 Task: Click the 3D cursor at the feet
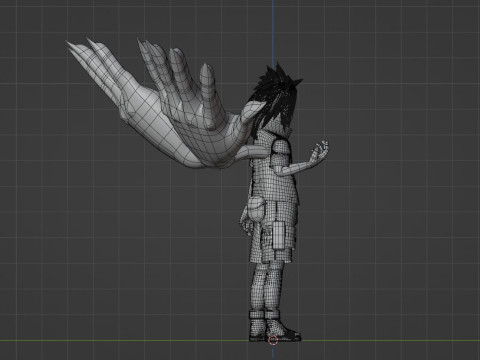tap(273, 340)
